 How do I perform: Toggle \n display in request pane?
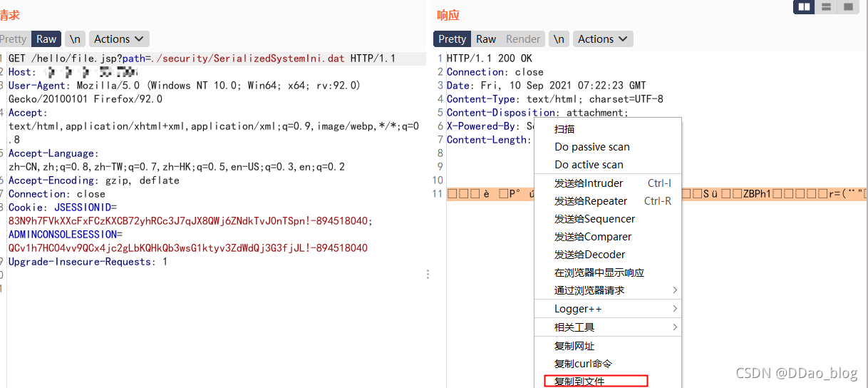tap(74, 39)
